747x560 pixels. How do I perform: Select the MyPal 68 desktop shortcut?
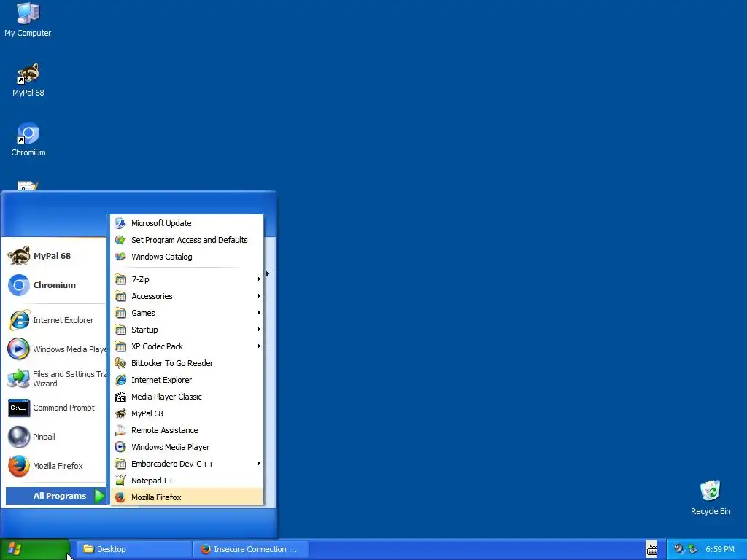[28, 80]
